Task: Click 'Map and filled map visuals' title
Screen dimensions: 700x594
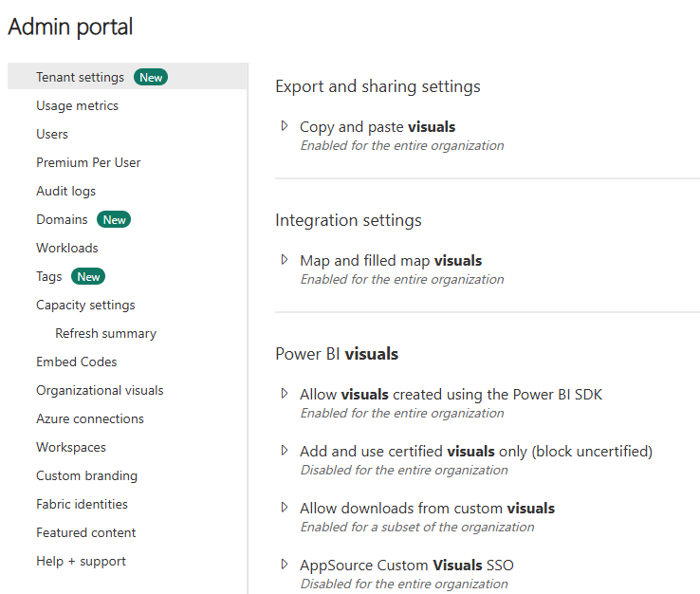Action: click(391, 261)
